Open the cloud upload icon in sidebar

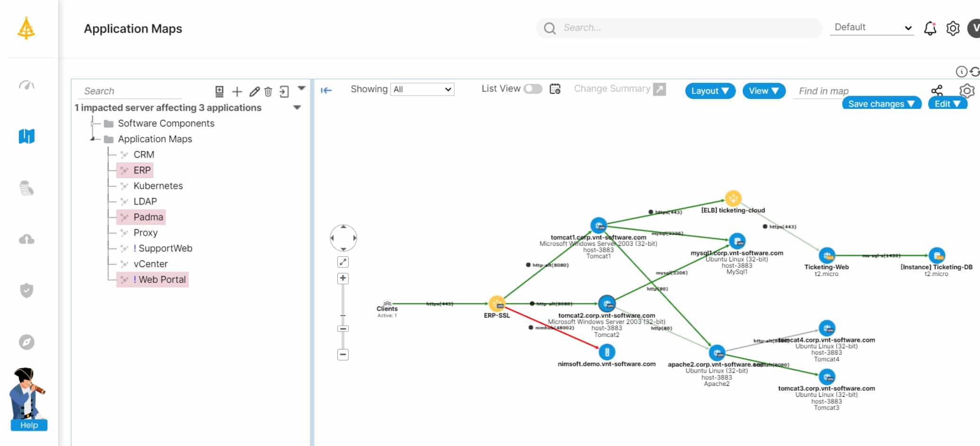click(27, 239)
